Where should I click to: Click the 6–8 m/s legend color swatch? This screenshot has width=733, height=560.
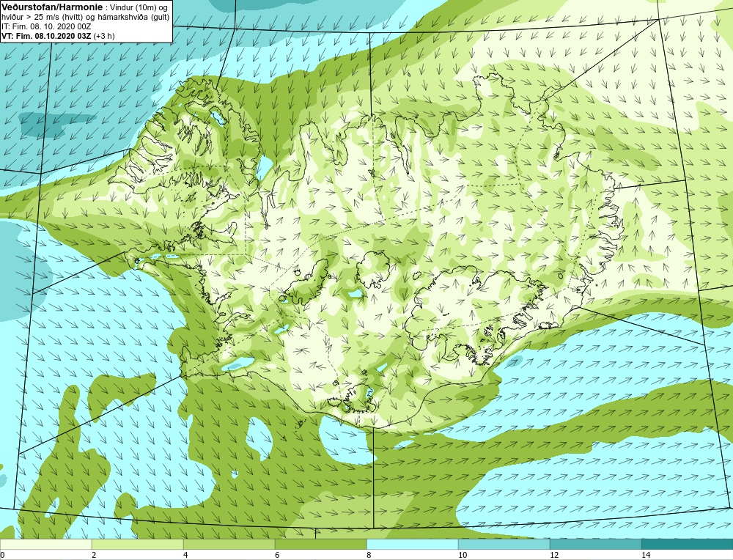321,544
